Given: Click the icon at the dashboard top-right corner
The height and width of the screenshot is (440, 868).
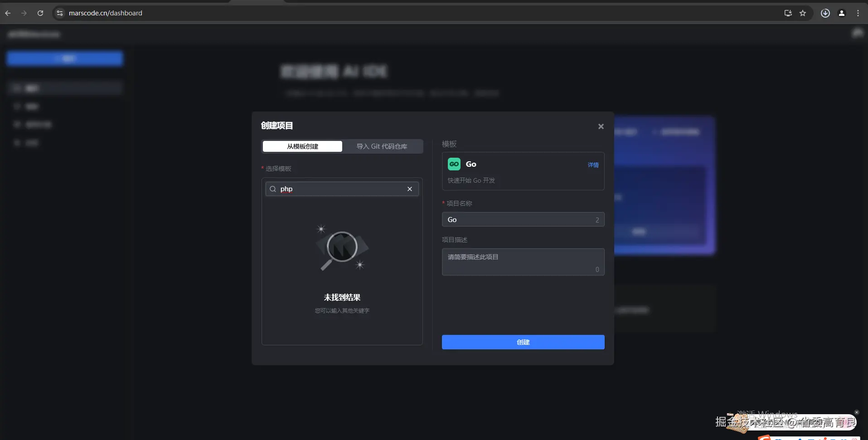Looking at the screenshot, I should (857, 33).
